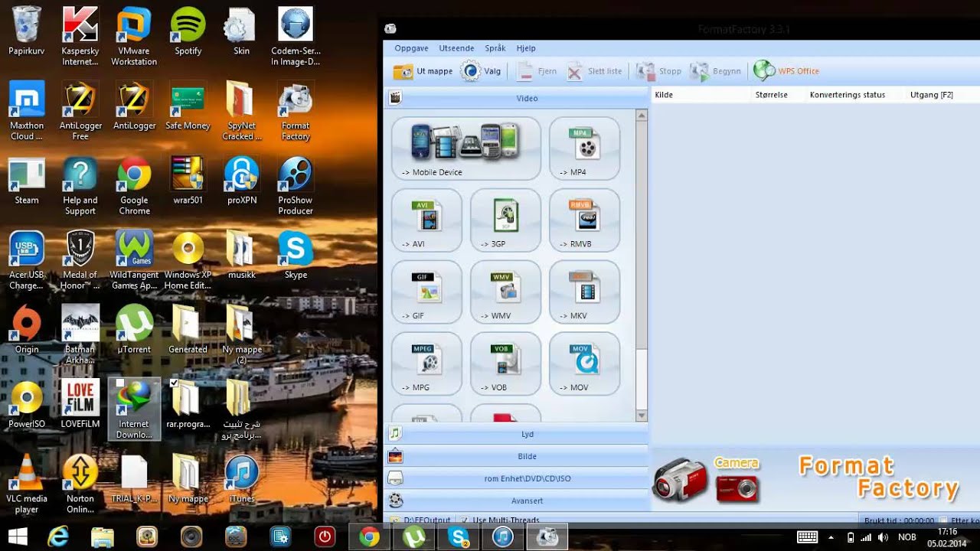Select the MP4 video format
The image size is (980, 551).
[584, 148]
